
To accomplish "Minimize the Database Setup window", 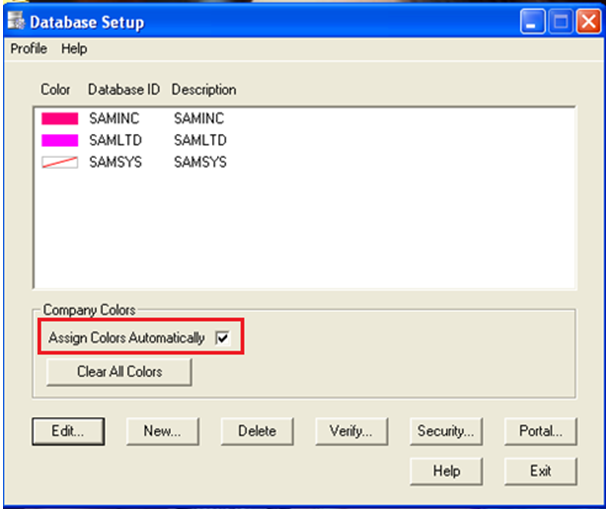I will (532, 22).
